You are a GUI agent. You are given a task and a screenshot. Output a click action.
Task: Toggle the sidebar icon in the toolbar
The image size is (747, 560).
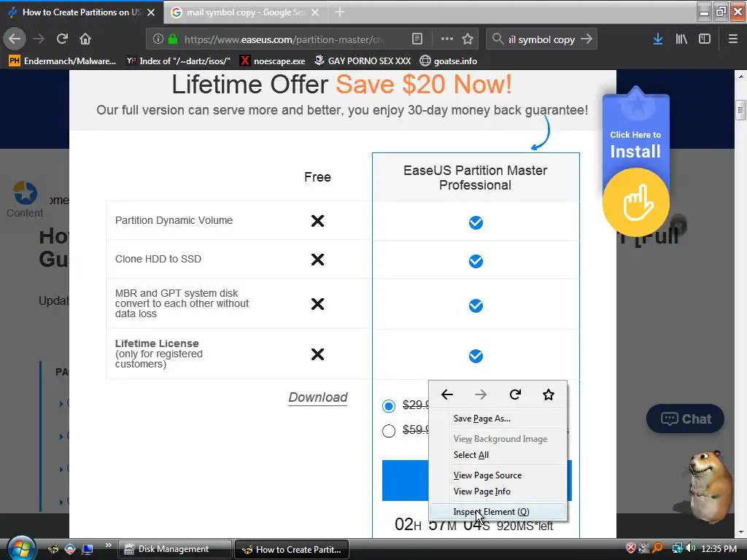(x=705, y=39)
